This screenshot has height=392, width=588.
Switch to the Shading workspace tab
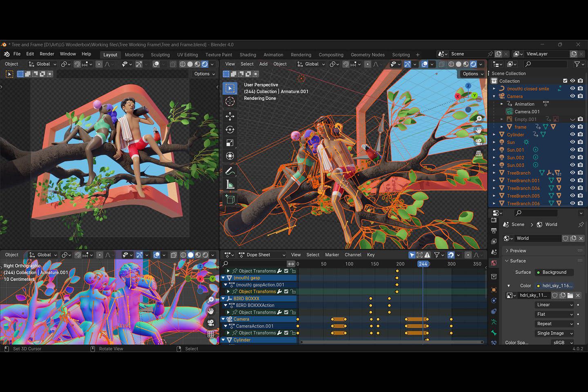pyautogui.click(x=248, y=55)
